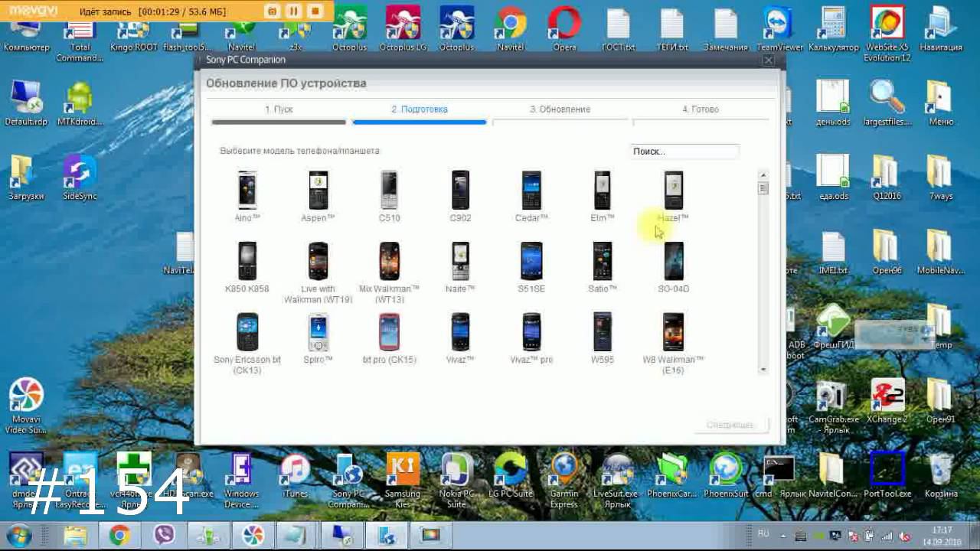Choose Mix Walkman (WT13) model
The image size is (980, 551).
tap(389, 272)
